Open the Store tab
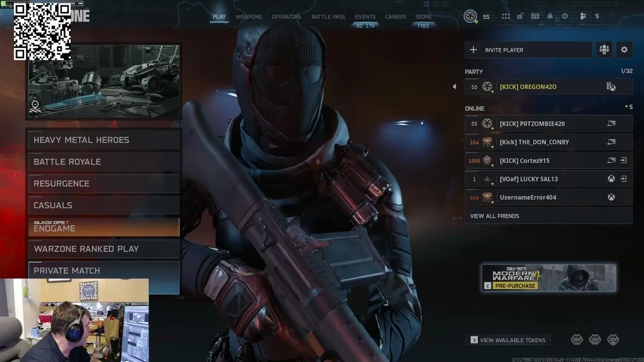 point(424,17)
